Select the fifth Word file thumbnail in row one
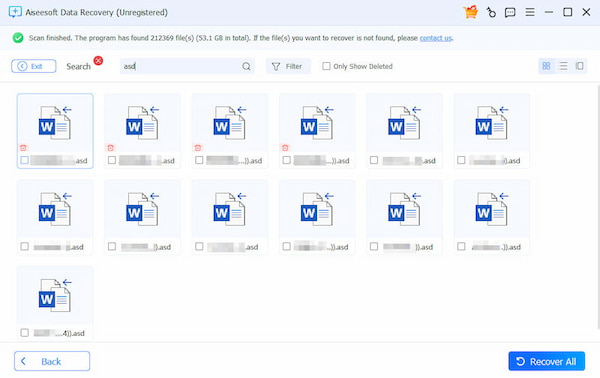Image resolution: width=600 pixels, height=378 pixels. coord(404,123)
